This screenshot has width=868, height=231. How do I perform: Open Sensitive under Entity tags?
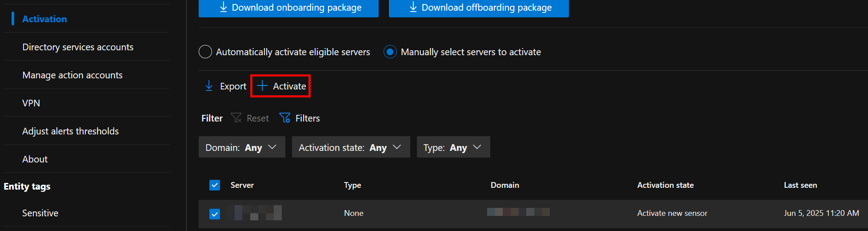(x=40, y=213)
